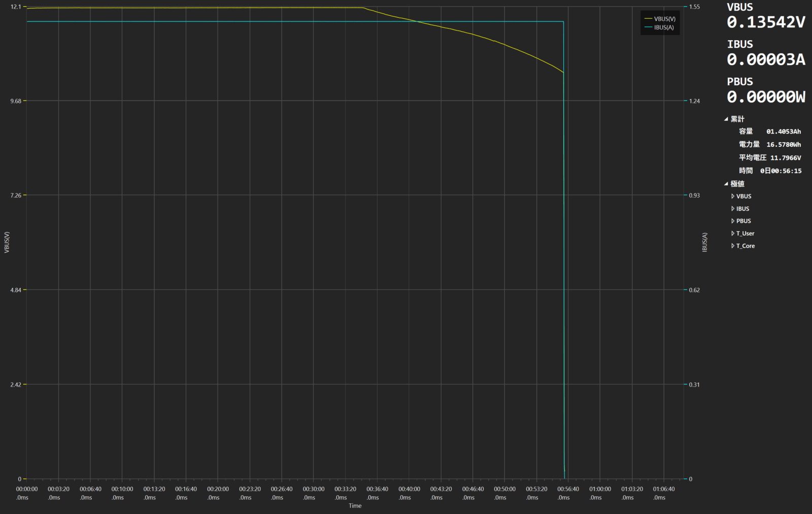Click the 平均電圧 value 11.7966V

(x=785, y=158)
